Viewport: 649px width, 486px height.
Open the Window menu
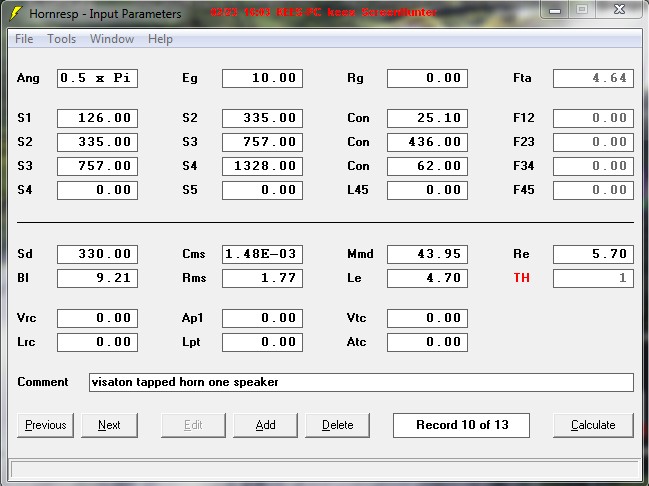112,39
